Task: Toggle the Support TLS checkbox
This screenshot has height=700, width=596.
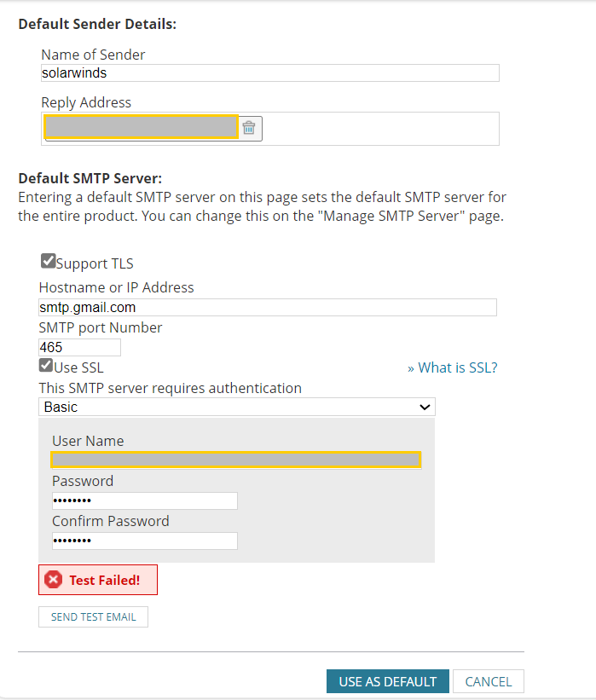Action: 48,261
